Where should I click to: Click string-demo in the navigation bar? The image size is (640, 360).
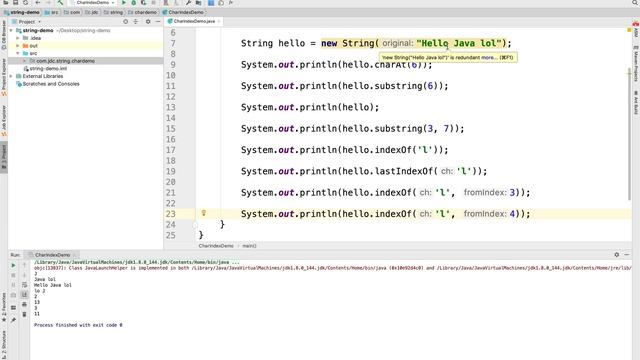pyautogui.click(x=22, y=12)
